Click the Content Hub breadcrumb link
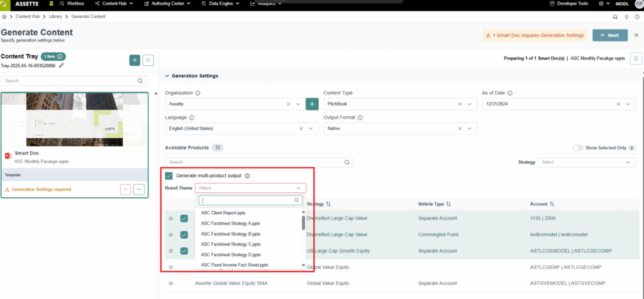The image size is (644, 299). 28,16
